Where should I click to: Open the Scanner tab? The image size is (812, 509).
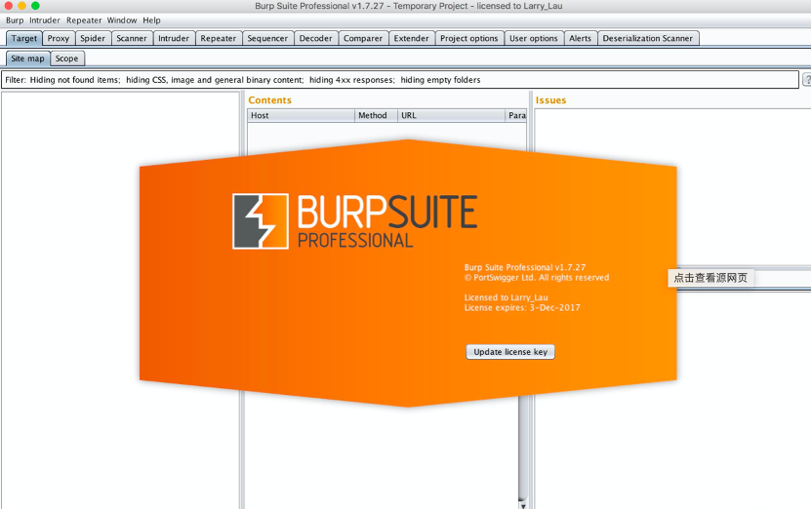132,38
